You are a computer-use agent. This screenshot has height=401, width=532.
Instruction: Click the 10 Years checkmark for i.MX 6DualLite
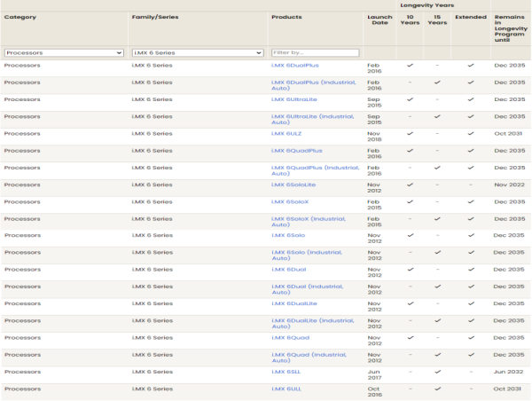click(x=411, y=303)
